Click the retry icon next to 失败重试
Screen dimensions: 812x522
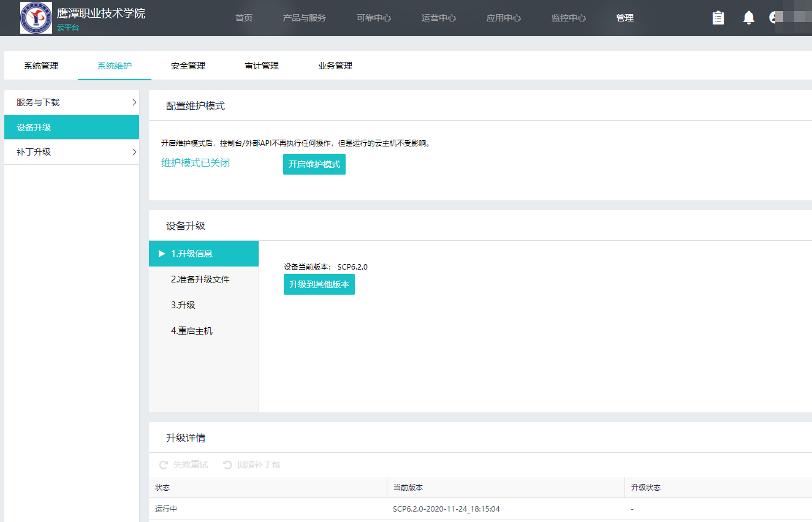point(162,464)
